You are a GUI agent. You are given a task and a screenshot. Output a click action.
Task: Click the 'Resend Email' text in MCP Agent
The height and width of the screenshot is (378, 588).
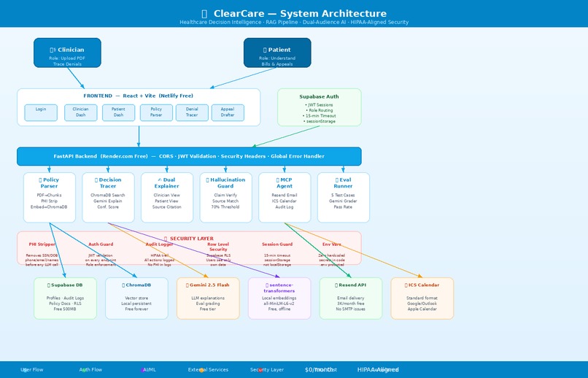tap(285, 196)
